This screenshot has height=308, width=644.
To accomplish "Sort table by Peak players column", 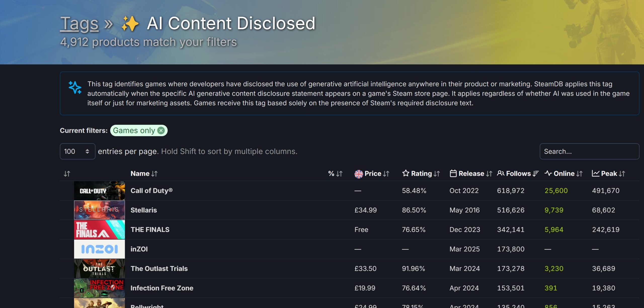I will tap(609, 174).
